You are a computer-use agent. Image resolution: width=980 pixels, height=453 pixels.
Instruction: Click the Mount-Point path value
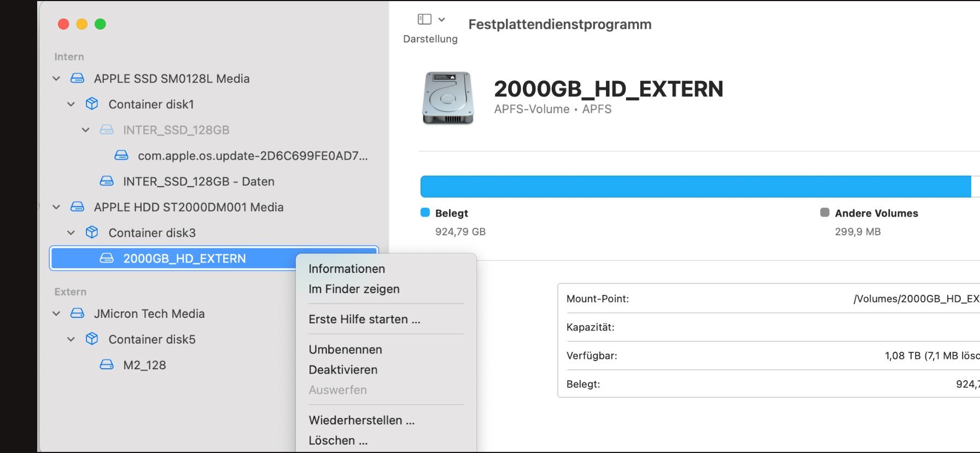tap(917, 299)
